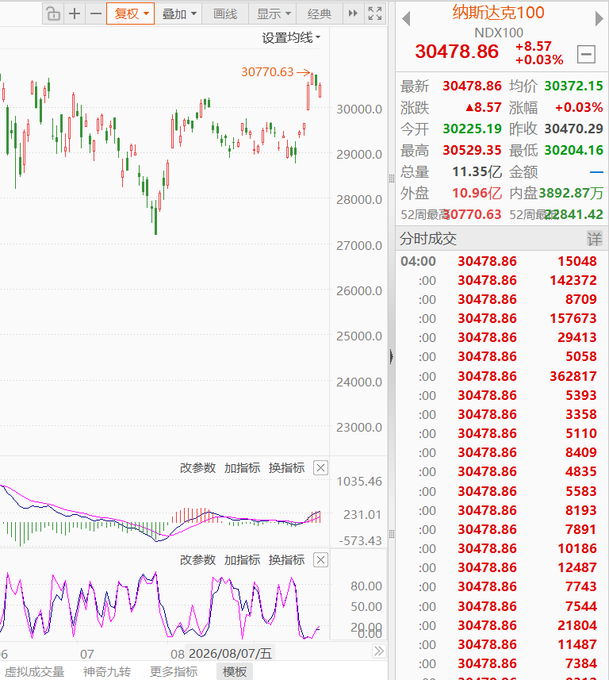Click 最高 value 30529.35
The height and width of the screenshot is (680, 609).
click(472, 150)
